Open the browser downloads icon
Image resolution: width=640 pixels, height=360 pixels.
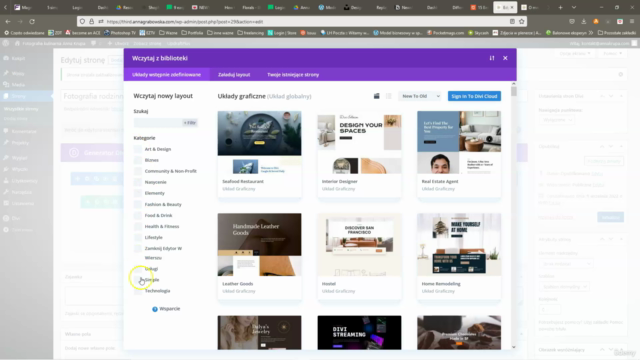pos(584,22)
